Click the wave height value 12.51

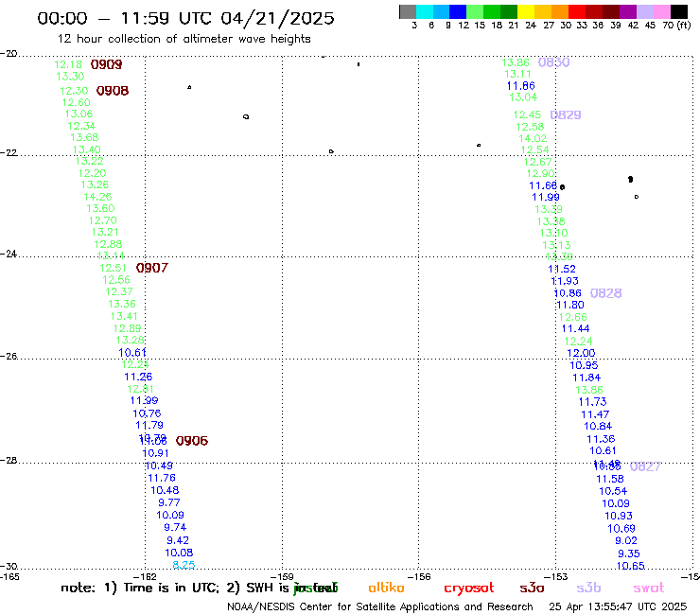tap(114, 268)
